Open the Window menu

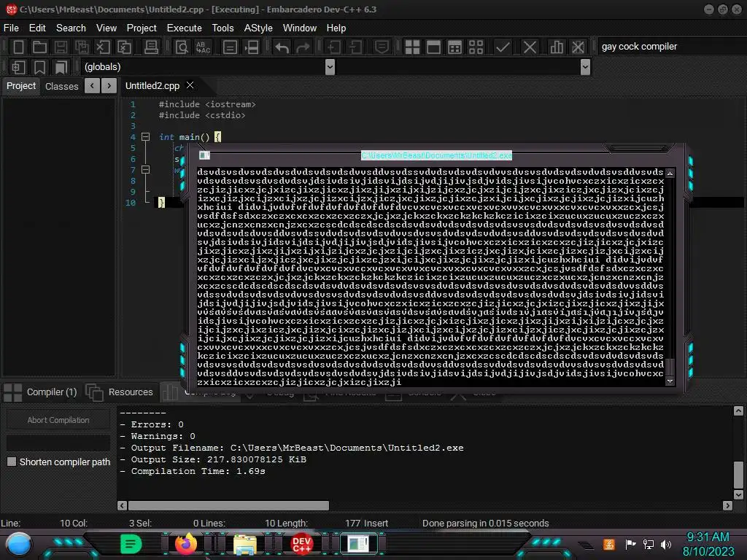tap(300, 28)
